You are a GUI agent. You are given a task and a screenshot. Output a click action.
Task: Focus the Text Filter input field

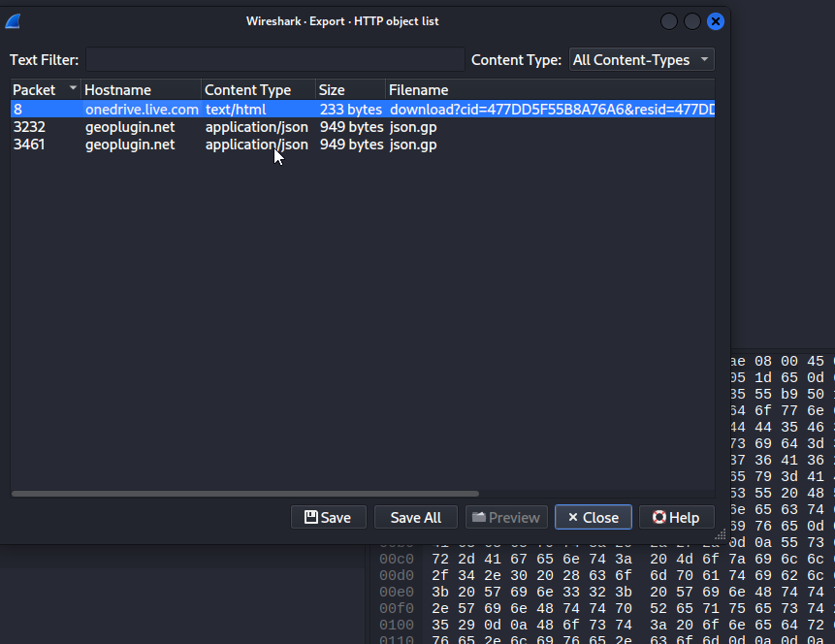[275, 60]
